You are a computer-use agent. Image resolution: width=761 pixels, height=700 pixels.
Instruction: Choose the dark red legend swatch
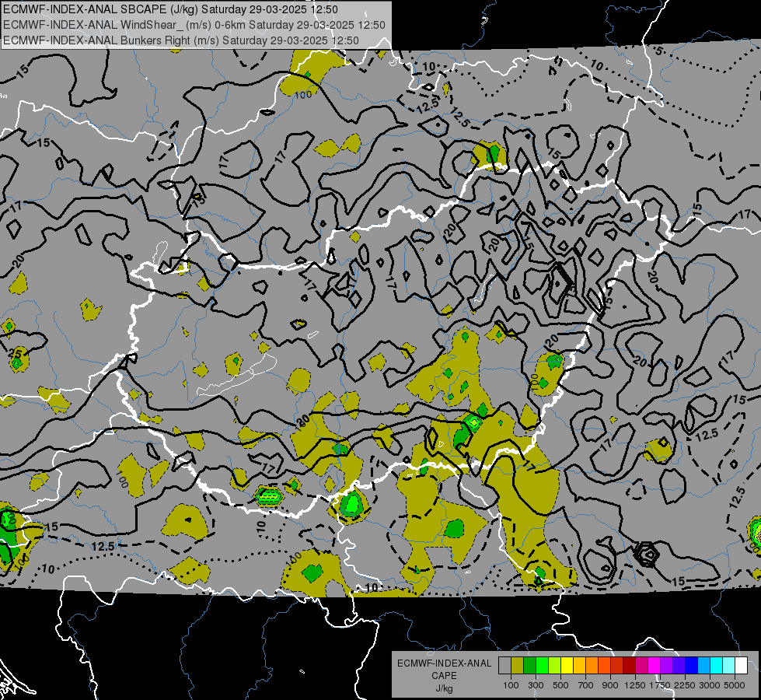pyautogui.click(x=630, y=666)
